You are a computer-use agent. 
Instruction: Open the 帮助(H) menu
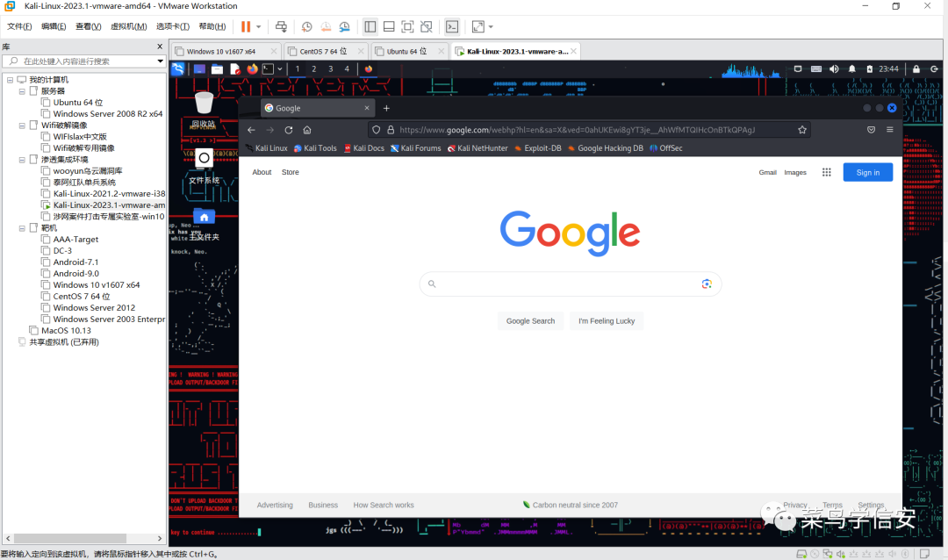click(x=212, y=26)
